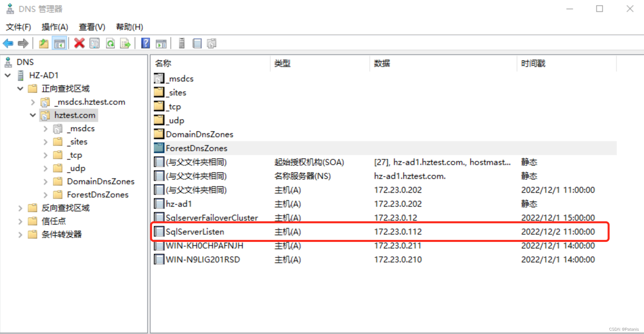Click hz-ad1 host record icon
Screen dimensions: 644x334
(x=159, y=204)
